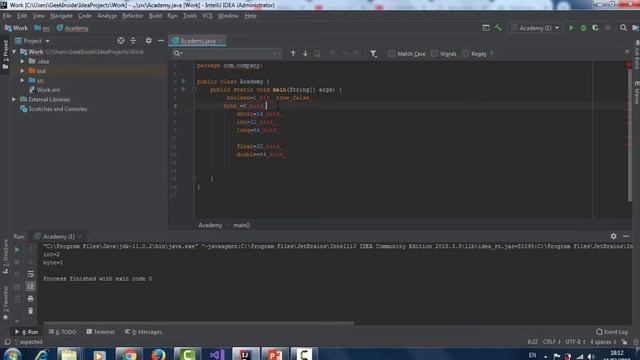Switch to the TODO tool tab

click(62, 332)
